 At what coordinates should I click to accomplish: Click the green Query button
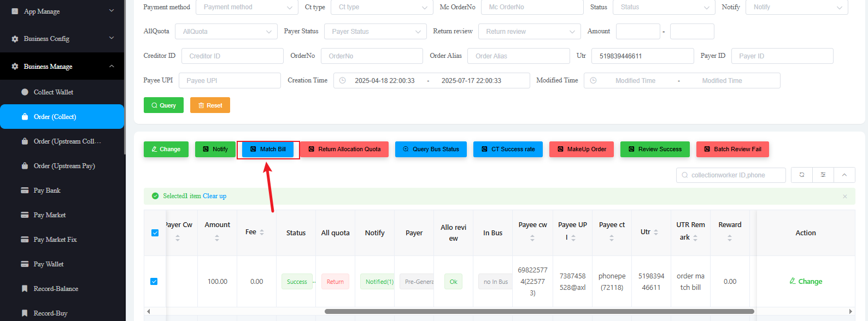(x=163, y=105)
